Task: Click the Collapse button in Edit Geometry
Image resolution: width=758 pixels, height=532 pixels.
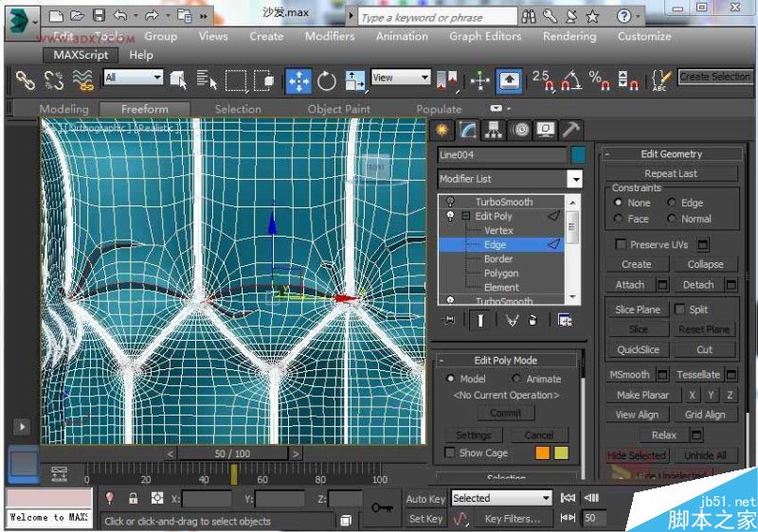Action: (705, 264)
